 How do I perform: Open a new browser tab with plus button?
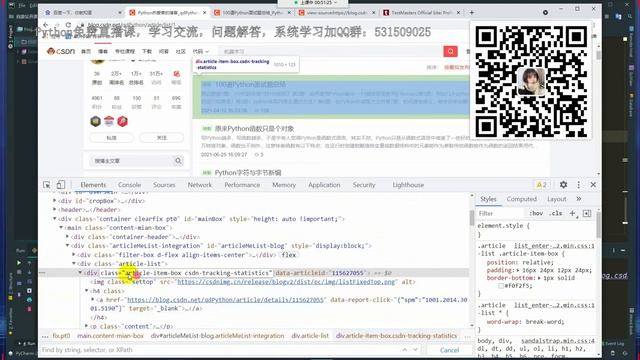click(x=471, y=13)
